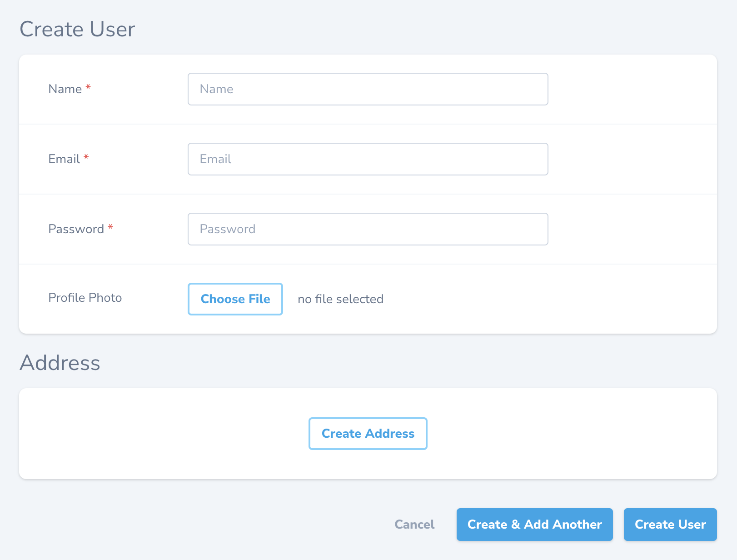Click the 'no file selected' text
This screenshot has height=560, width=737.
(x=340, y=299)
